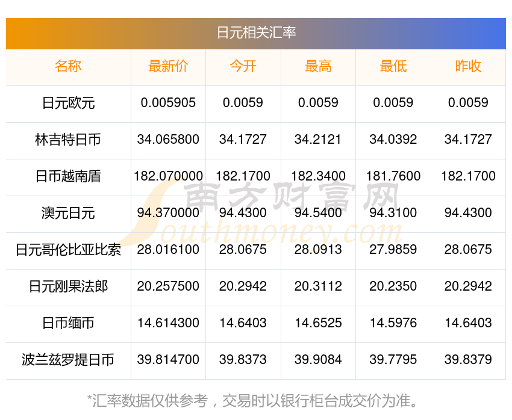The width and height of the screenshot is (512, 420).
Task: Select the 最低 column header
Action: click(x=393, y=66)
